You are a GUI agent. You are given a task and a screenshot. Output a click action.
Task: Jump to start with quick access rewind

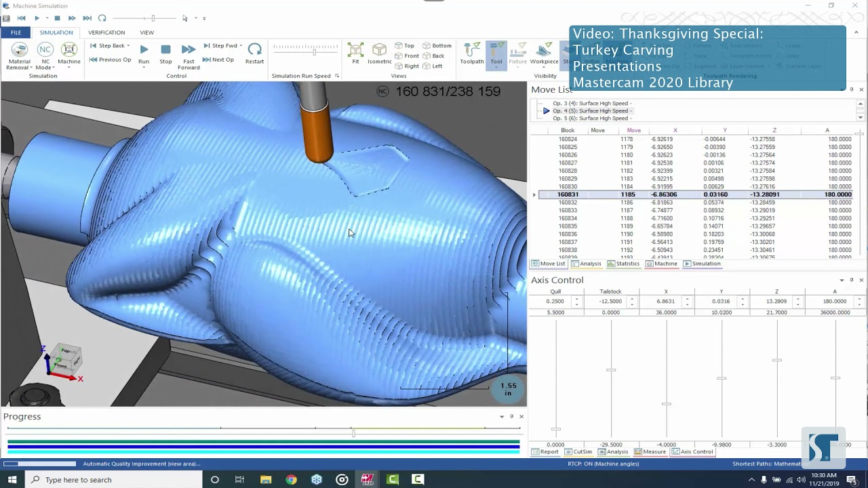pyautogui.click(x=22, y=18)
